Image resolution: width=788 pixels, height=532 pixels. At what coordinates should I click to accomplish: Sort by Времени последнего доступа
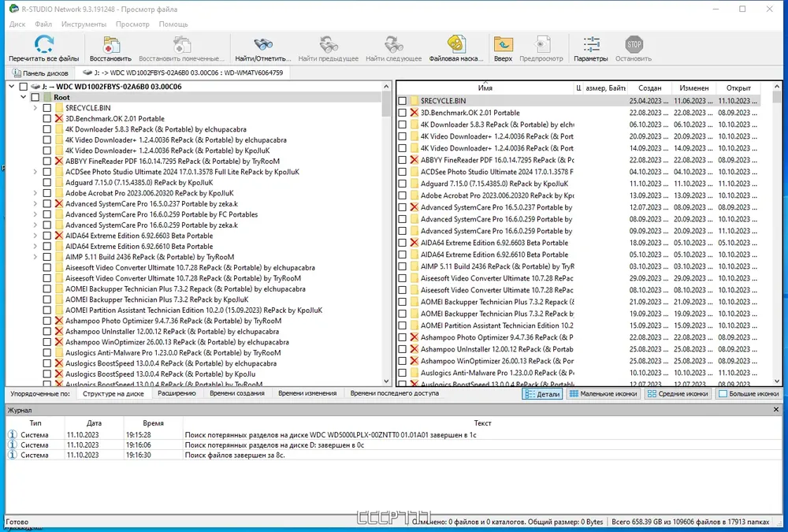pyautogui.click(x=395, y=393)
